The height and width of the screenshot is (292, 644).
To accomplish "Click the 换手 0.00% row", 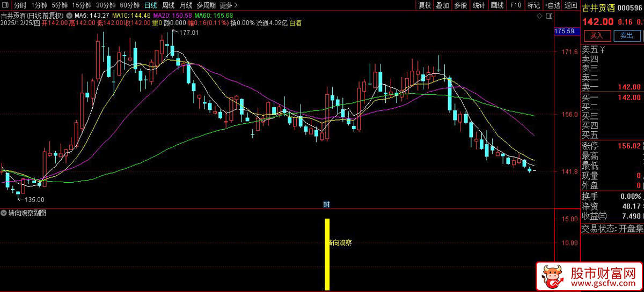I will click(612, 197).
